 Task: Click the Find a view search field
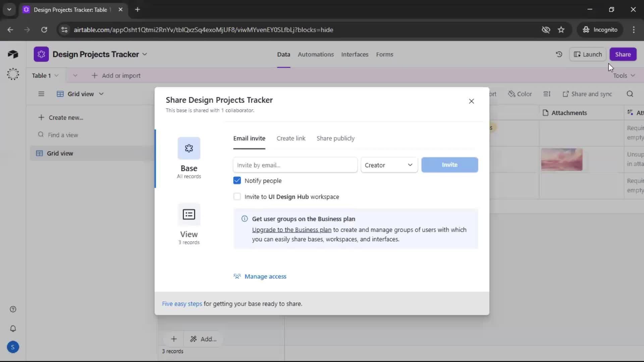(x=63, y=135)
